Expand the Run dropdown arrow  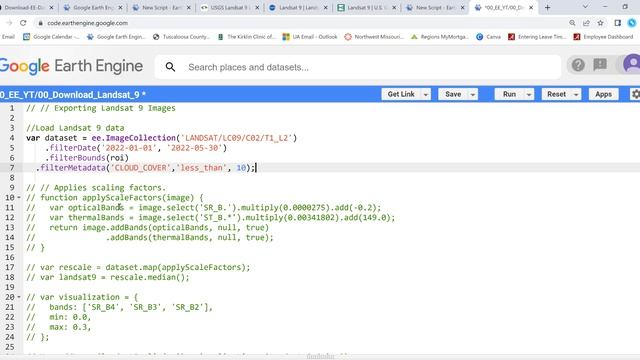[x=529, y=94]
